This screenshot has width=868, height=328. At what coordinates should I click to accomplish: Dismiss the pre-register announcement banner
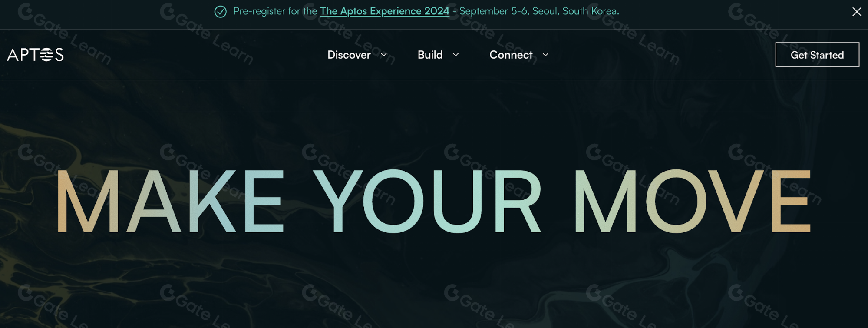pos(856,12)
